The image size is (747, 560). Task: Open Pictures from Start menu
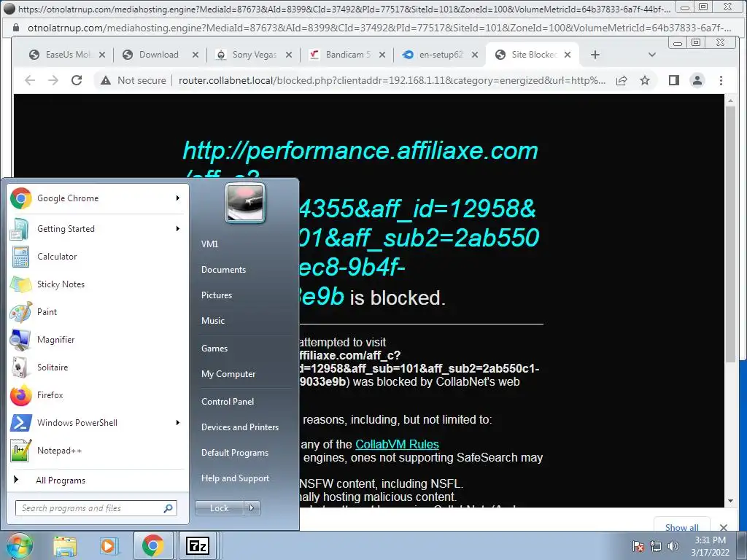(216, 295)
